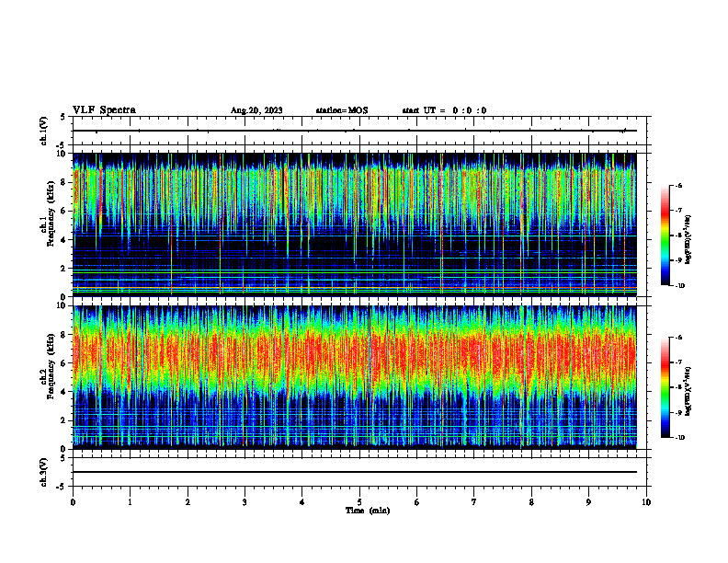This screenshot has width=728, height=563.
Task: Click the ch.2 frequency axis "8" tick label
Action: [x=64, y=335]
